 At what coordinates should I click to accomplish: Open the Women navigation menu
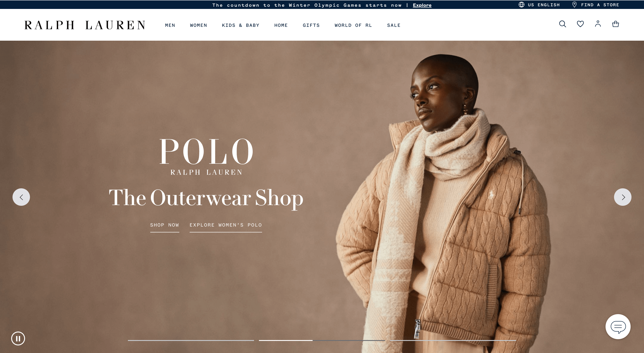pyautogui.click(x=199, y=25)
